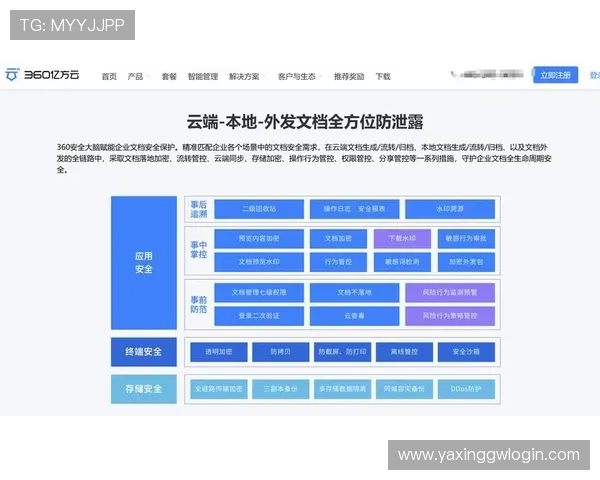Select the 应用安全 category block
600x480 pixels.
144,263
